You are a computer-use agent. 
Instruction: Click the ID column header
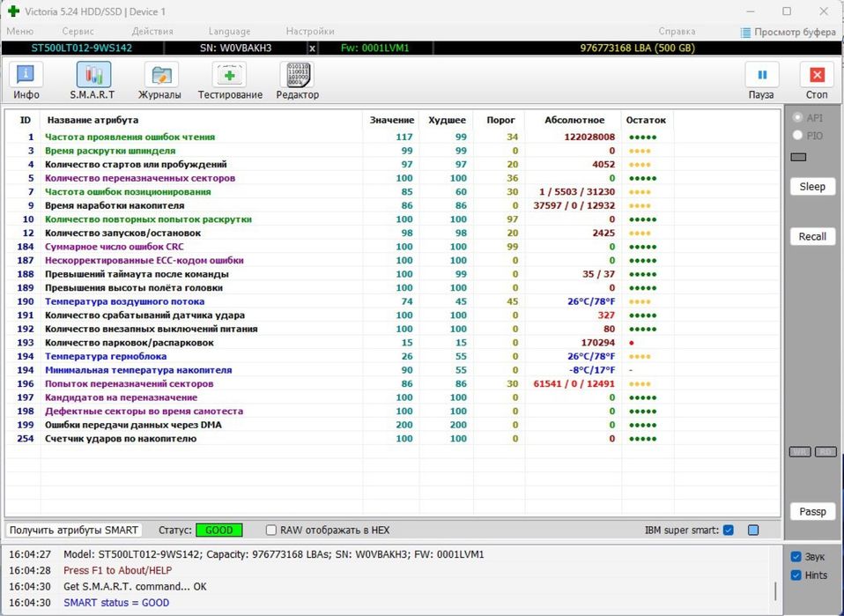point(26,120)
